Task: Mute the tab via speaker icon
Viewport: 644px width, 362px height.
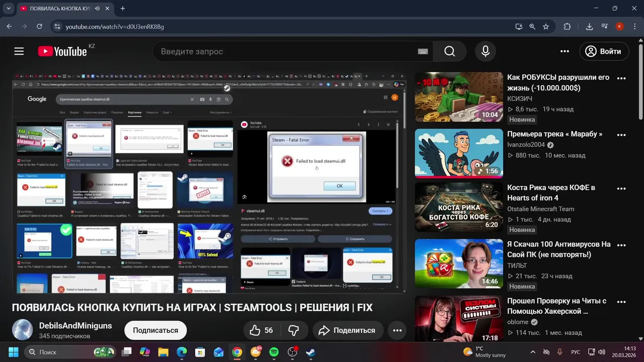Action: coord(97,9)
